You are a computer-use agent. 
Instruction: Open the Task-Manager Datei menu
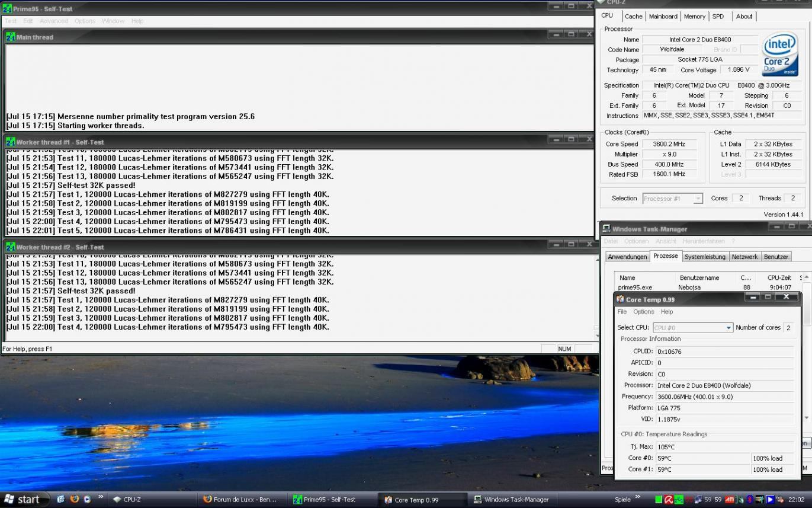point(611,241)
